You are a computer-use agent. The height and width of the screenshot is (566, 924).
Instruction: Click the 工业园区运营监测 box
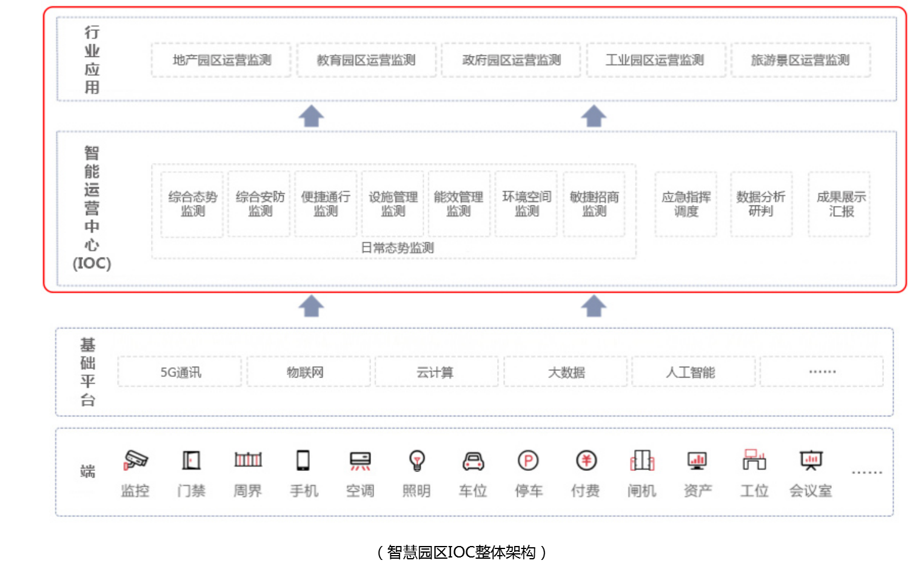click(x=656, y=60)
